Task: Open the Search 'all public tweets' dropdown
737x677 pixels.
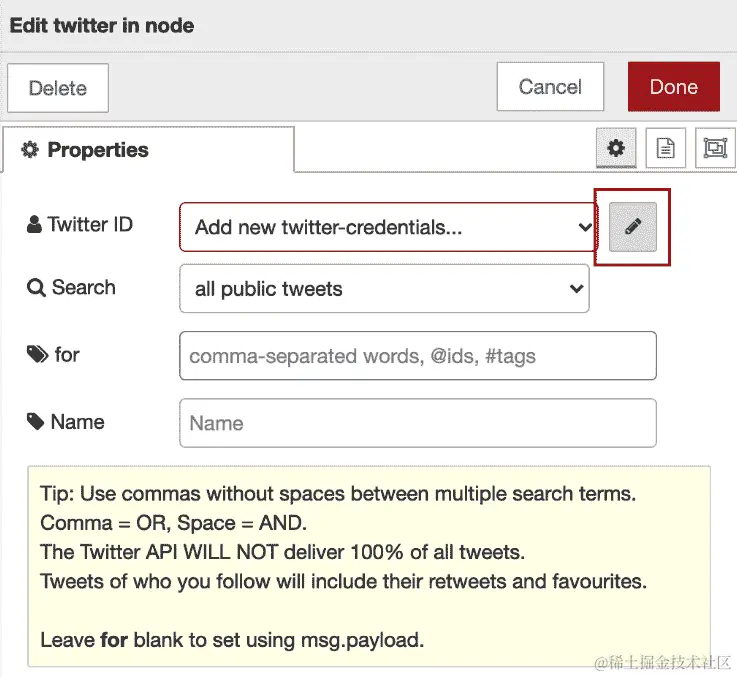Action: tap(384, 289)
